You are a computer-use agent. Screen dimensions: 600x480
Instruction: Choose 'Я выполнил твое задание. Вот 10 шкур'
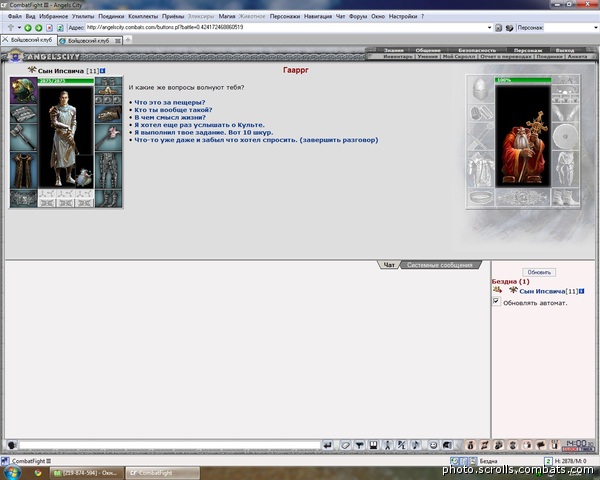[x=204, y=132]
